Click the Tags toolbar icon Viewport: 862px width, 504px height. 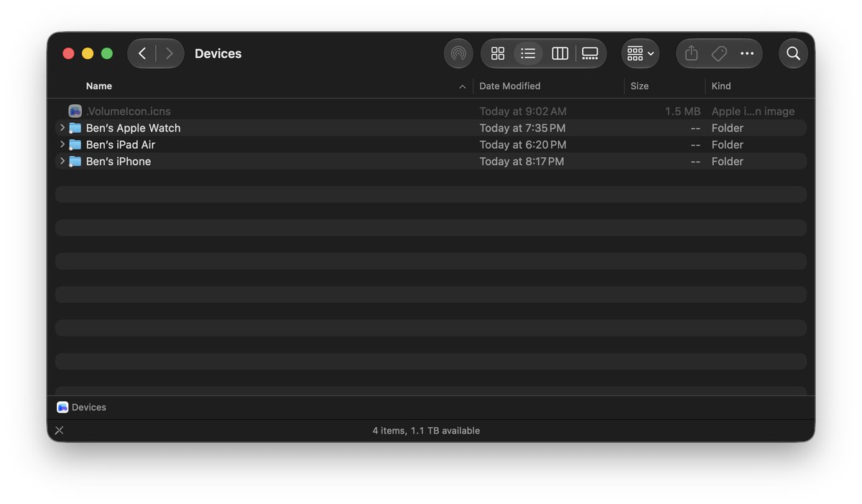[x=719, y=54]
